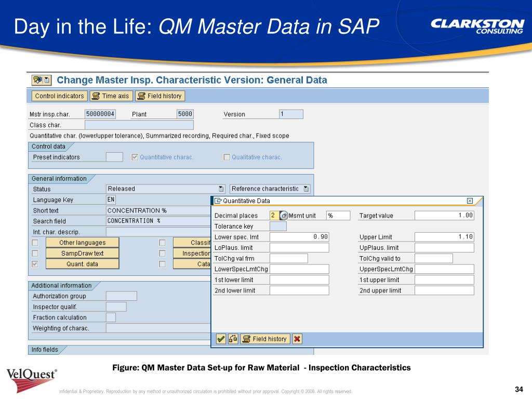Click the Plant field showing 5000

[x=185, y=114]
